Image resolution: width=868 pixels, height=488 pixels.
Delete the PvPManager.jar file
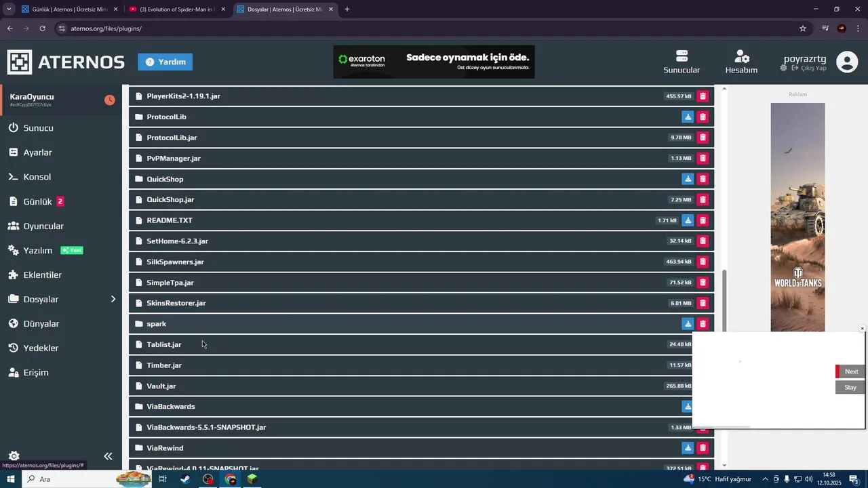pos(703,158)
